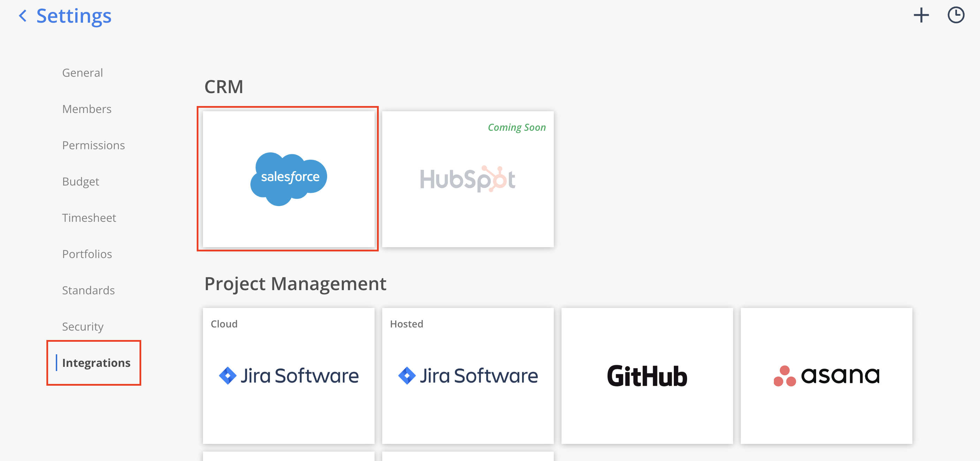Viewport: 980px width, 461px height.
Task: Open the Security settings section
Action: tap(83, 326)
